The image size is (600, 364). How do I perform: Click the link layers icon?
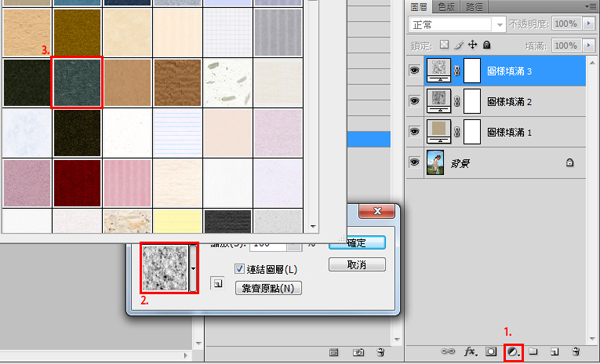click(448, 351)
